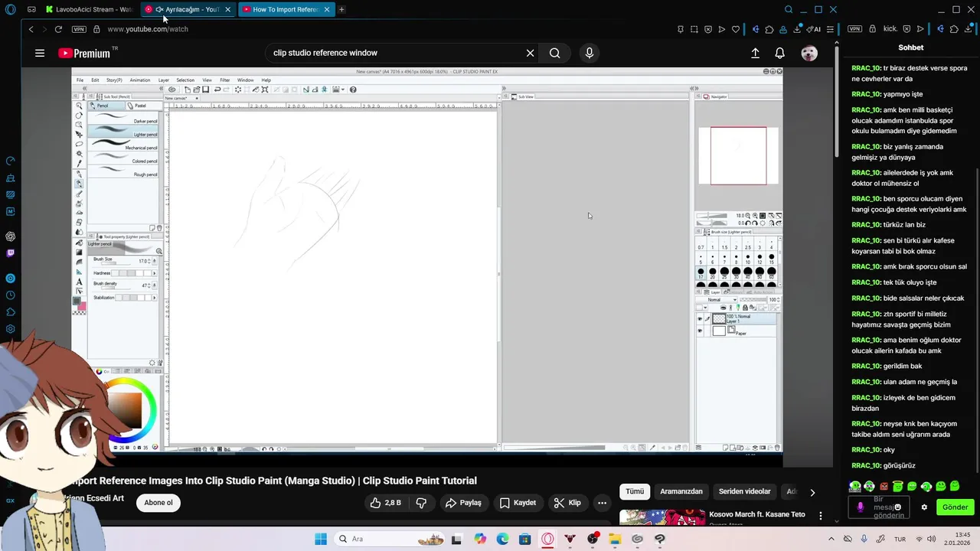
Task: Open chat settings gear icon
Action: tap(924, 507)
